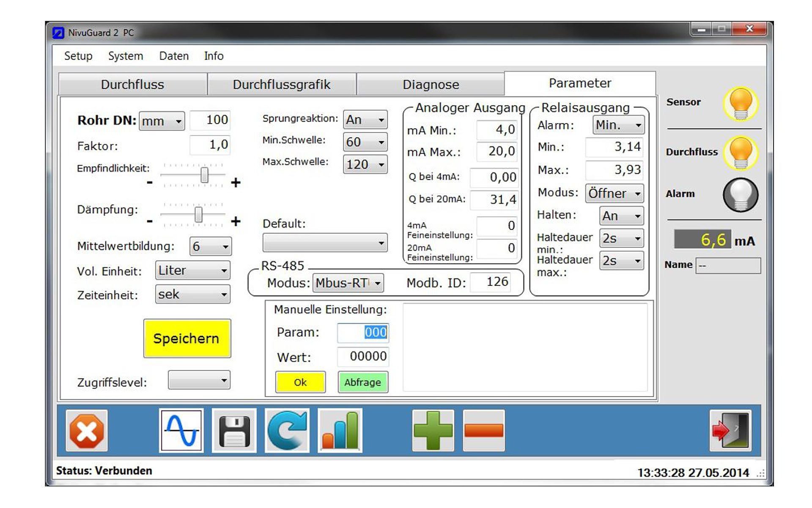Click the red X cancel icon in bottom toolbar
Image resolution: width=812 pixels, height=508 pixels.
pos(87,431)
